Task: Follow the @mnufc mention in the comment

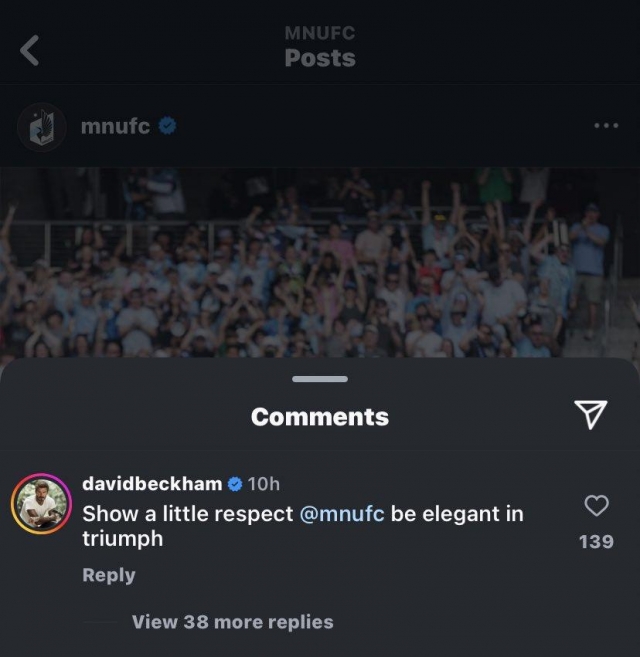Action: click(342, 514)
